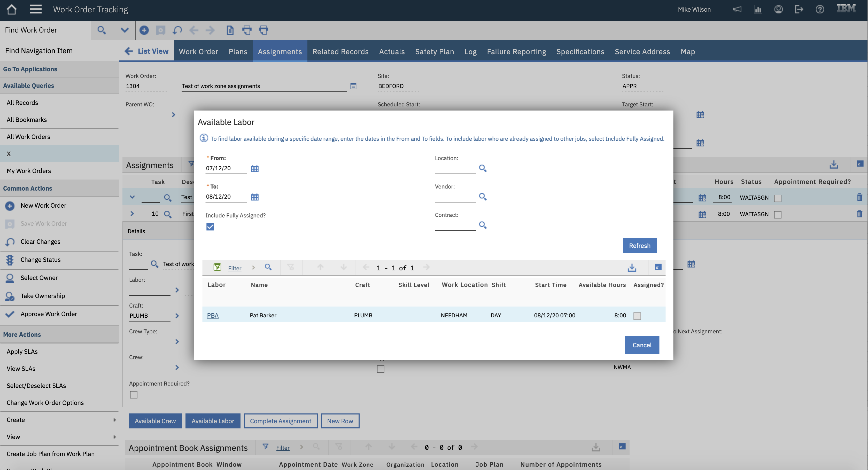This screenshot has height=470, width=868.
Task: Open the Location magnifier in Available Labor dialog
Action: coord(483,168)
